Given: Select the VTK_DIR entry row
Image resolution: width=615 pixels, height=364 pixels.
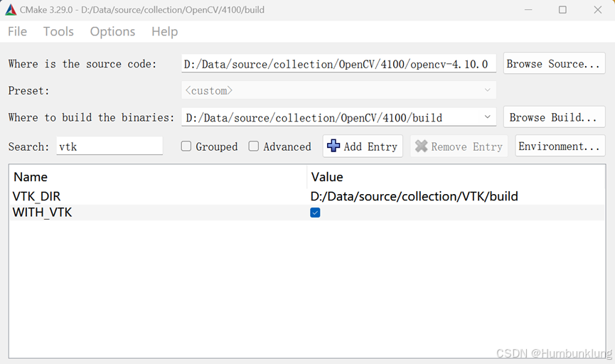Looking at the screenshot, I should 41,196.
